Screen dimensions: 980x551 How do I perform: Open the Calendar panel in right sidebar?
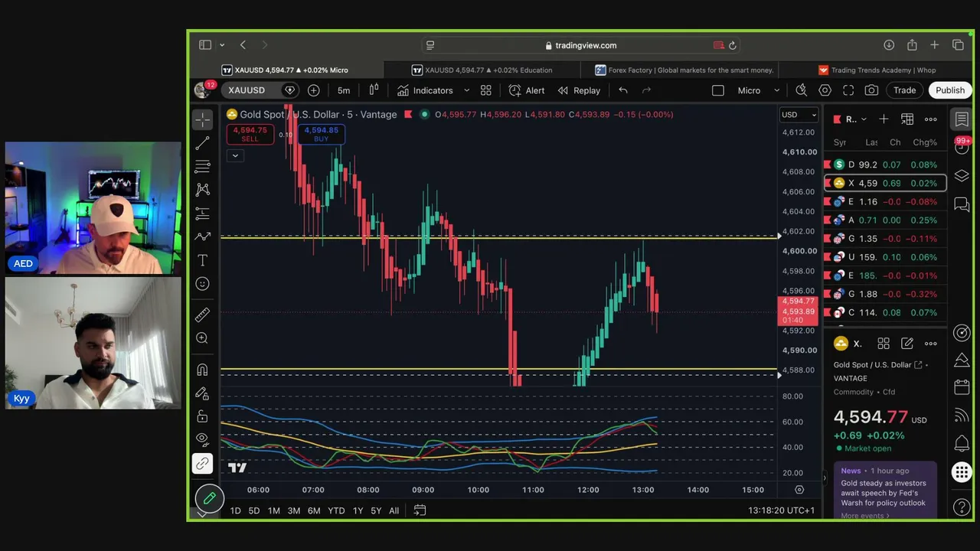962,388
